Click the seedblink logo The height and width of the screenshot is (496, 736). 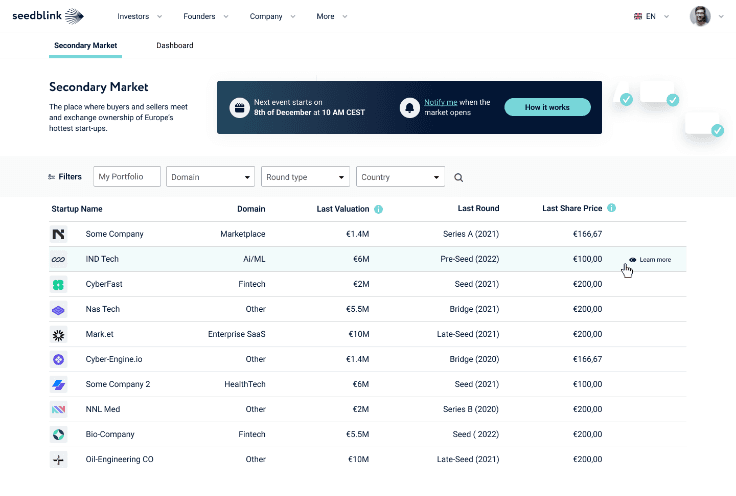click(48, 16)
